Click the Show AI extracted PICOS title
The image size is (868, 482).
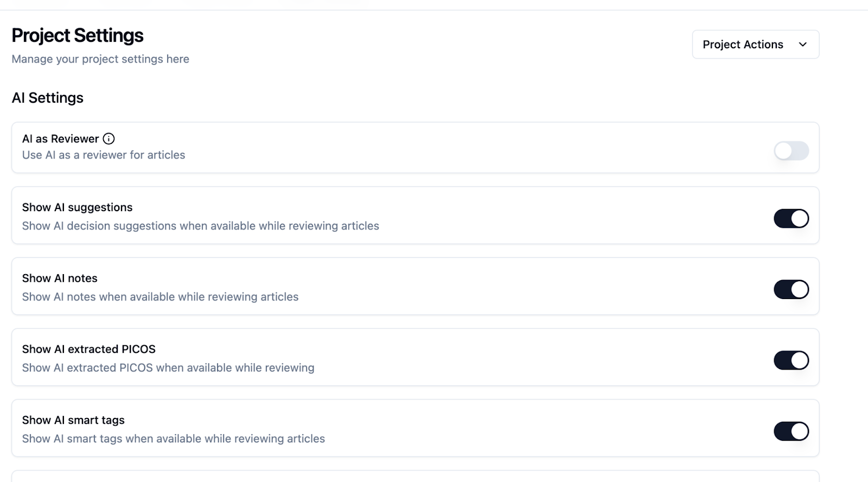coord(89,349)
